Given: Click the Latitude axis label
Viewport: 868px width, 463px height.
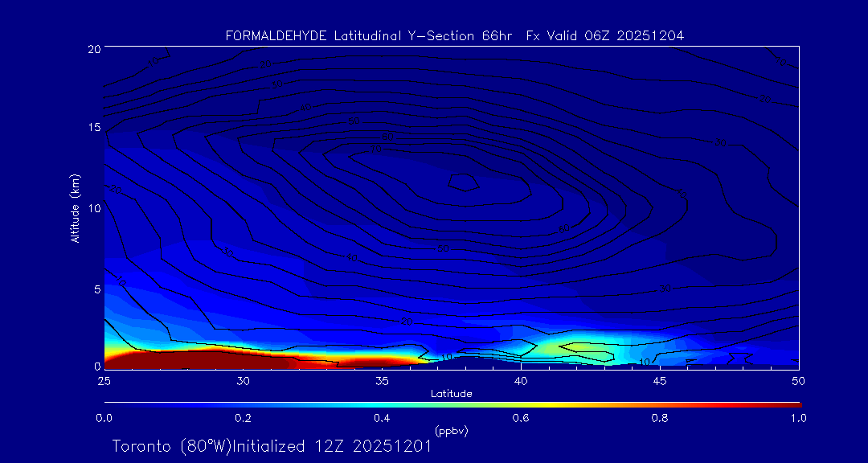Looking at the screenshot, I should [x=451, y=395].
